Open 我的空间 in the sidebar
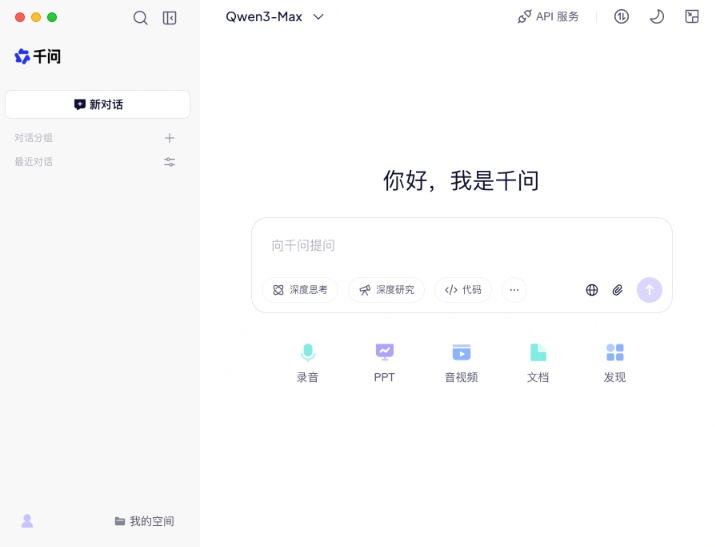Screen dimensions: 715x547 [x=144, y=521]
